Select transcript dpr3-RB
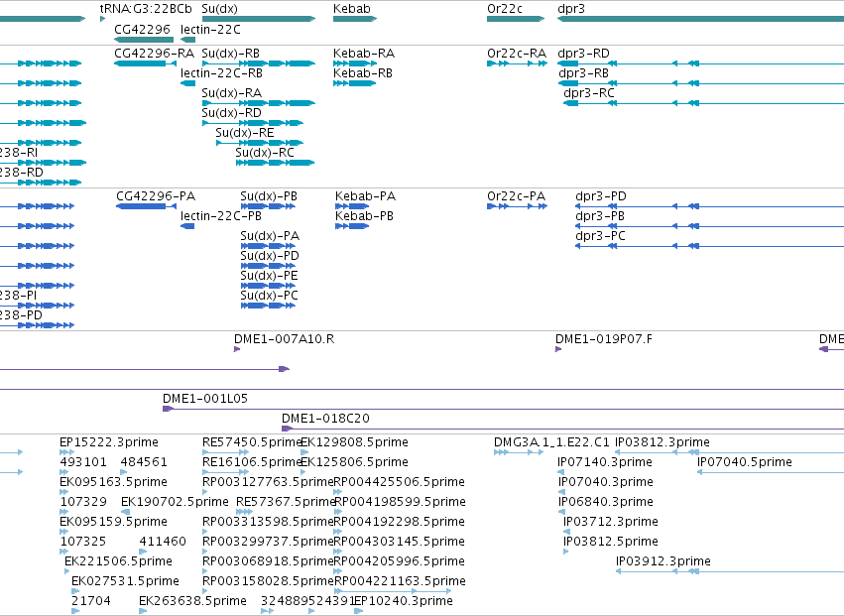 [x=583, y=73]
